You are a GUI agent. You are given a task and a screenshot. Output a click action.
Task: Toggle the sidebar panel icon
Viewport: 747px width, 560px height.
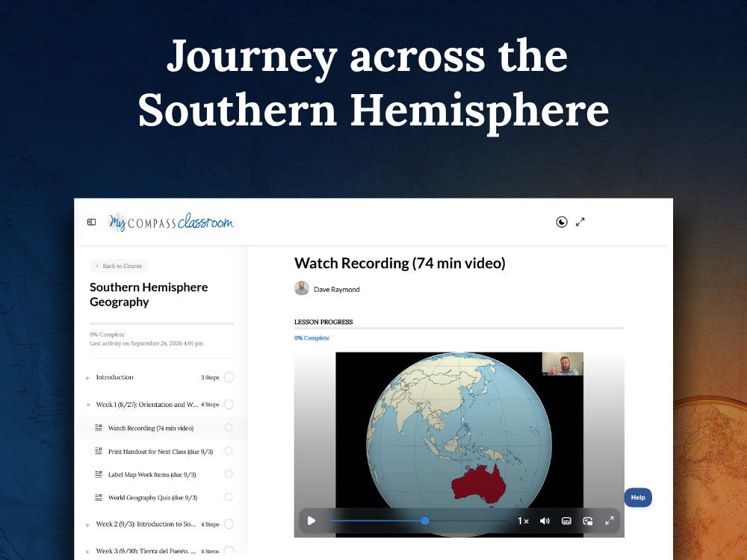click(91, 222)
